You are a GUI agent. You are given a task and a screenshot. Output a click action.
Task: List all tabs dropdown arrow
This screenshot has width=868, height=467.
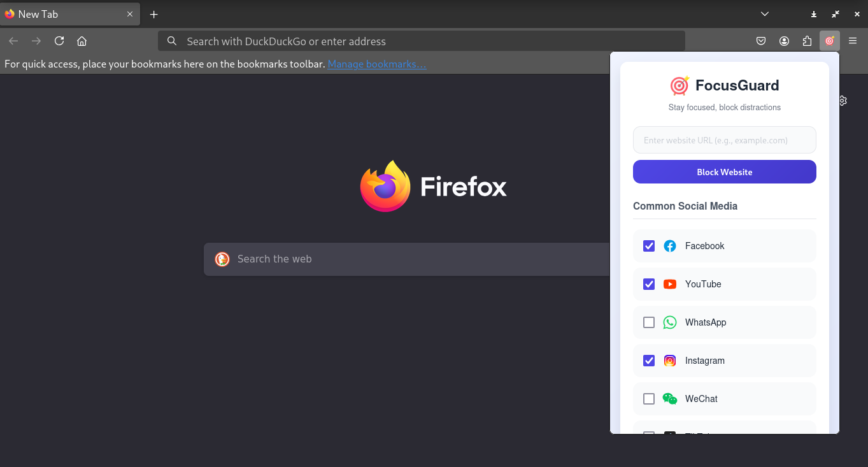coord(765,14)
